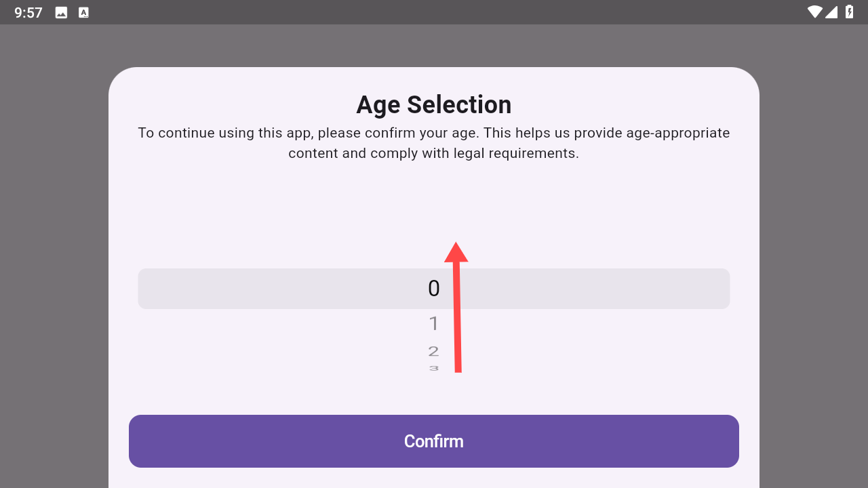Select the small 3 in the age wheel

[x=434, y=368]
